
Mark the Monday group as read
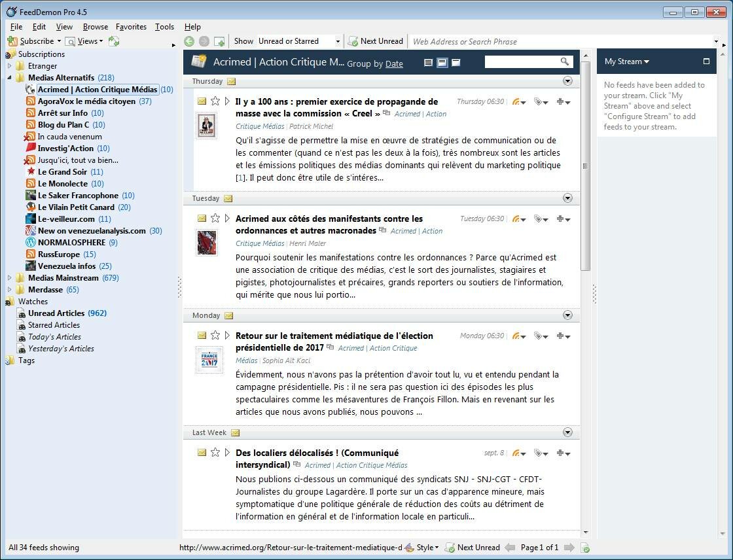coord(228,315)
